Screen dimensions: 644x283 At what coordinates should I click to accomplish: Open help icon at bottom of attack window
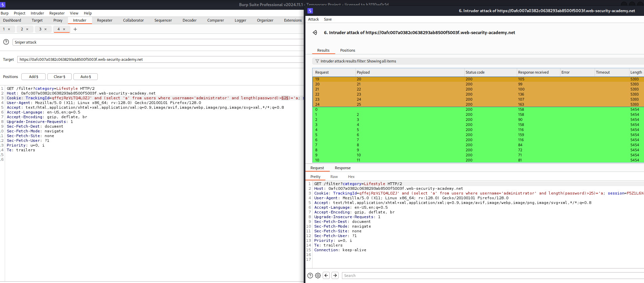pos(310,276)
